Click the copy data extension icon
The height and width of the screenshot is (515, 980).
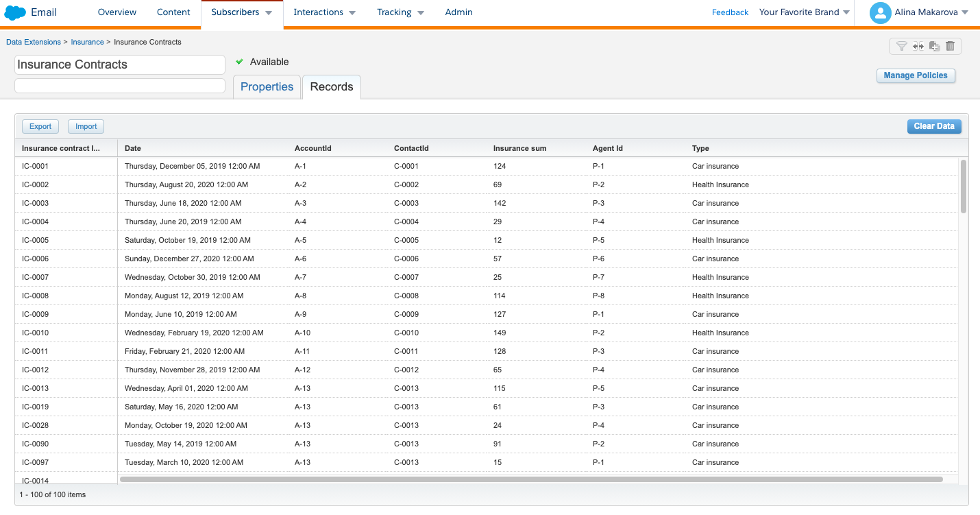(x=934, y=46)
